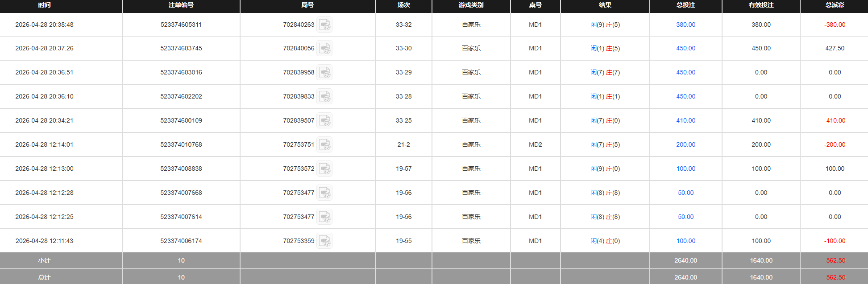The width and height of the screenshot is (868, 284).
Task: Click the 注单编号 column header
Action: point(181,5)
